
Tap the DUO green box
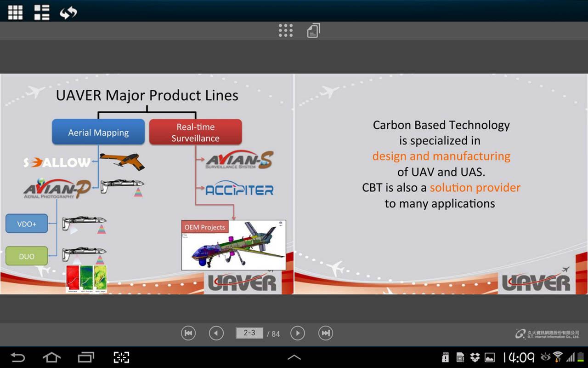(27, 256)
